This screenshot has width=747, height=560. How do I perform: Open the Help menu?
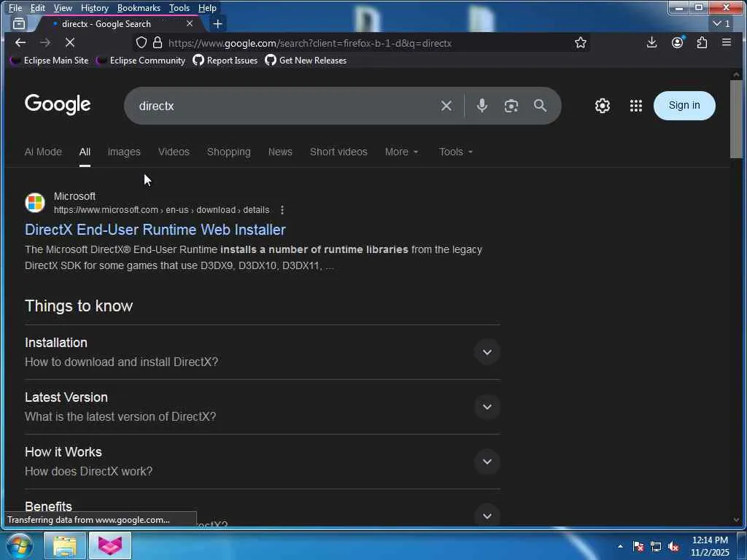click(x=207, y=7)
